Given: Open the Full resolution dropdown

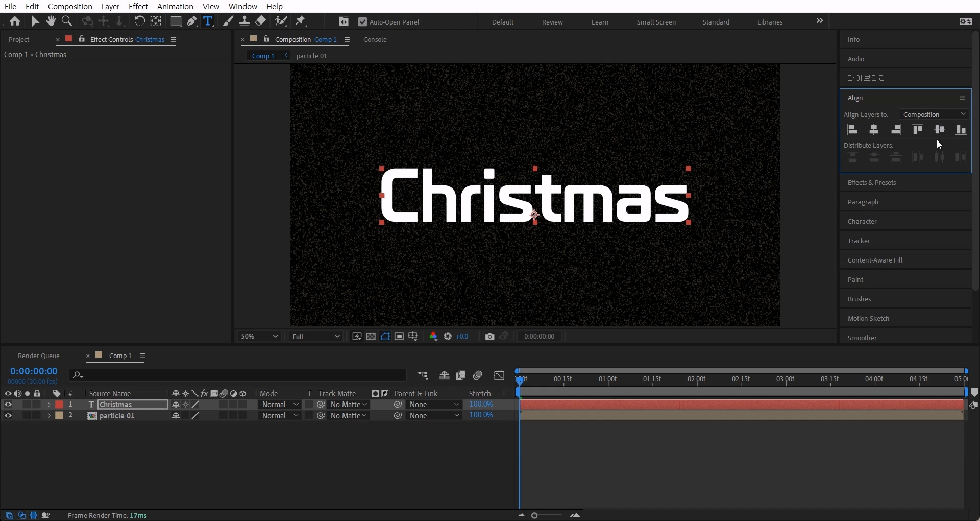Looking at the screenshot, I should click(x=315, y=336).
